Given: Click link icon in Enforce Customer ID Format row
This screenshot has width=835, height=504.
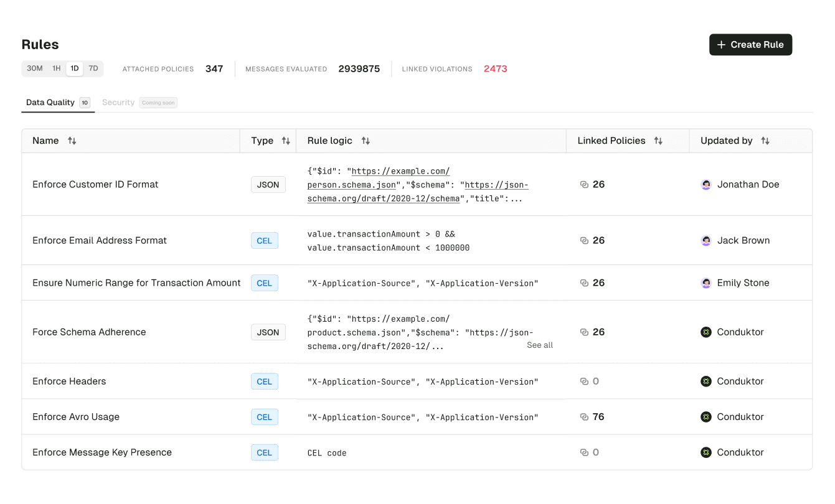Looking at the screenshot, I should tap(584, 184).
